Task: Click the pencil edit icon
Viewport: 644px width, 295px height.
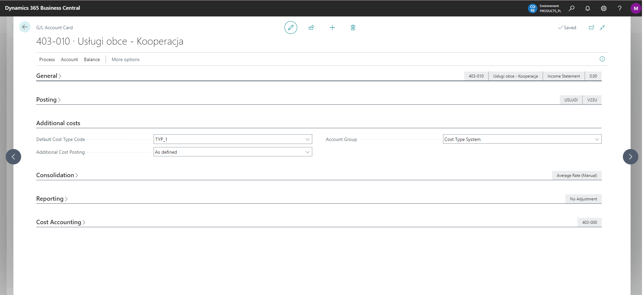Action: (x=290, y=28)
